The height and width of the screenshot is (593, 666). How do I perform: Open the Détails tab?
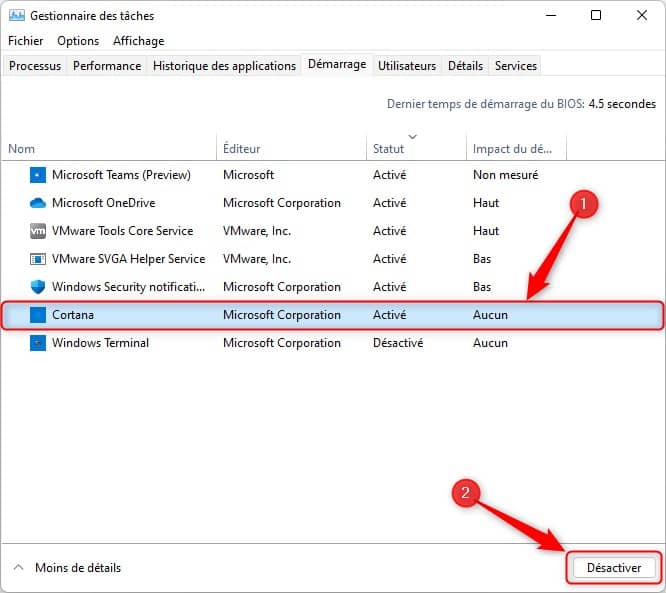click(x=466, y=66)
